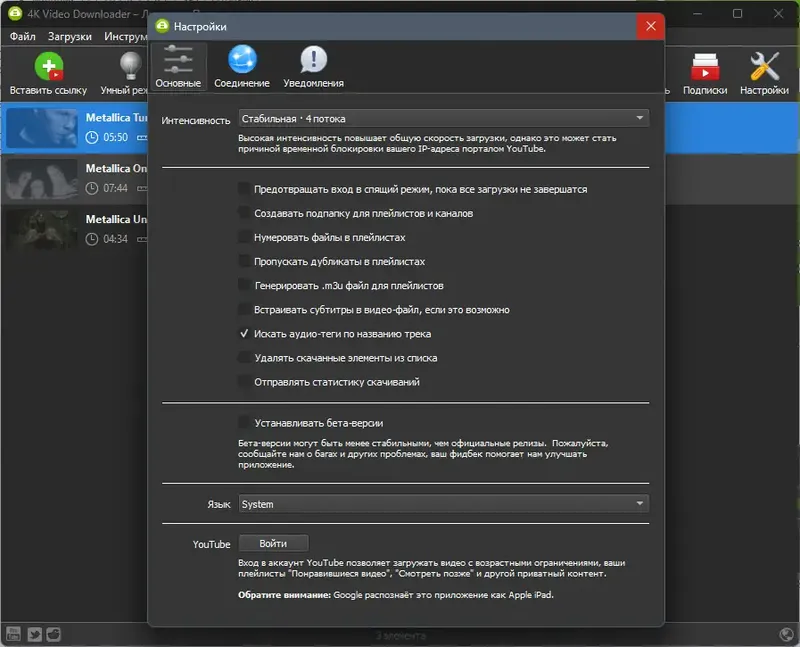
Task: Open the Интенсивность intensity dropdown
Action: click(x=442, y=117)
